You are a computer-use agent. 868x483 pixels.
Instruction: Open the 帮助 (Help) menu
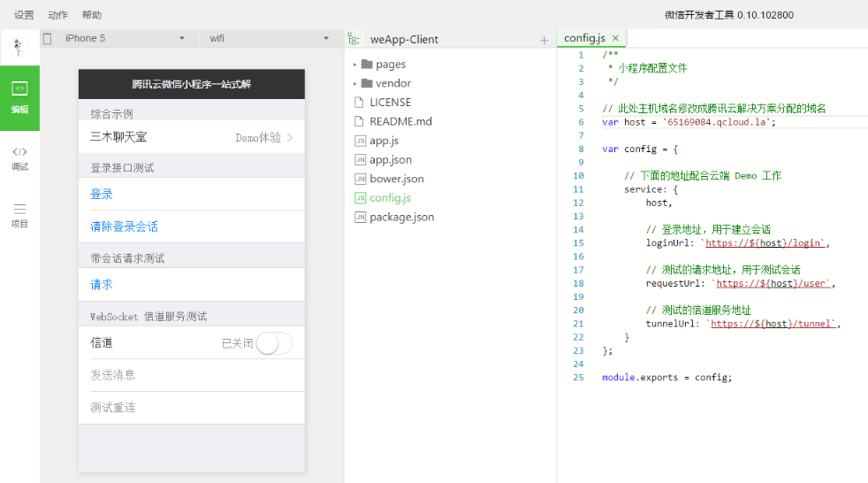coord(91,15)
